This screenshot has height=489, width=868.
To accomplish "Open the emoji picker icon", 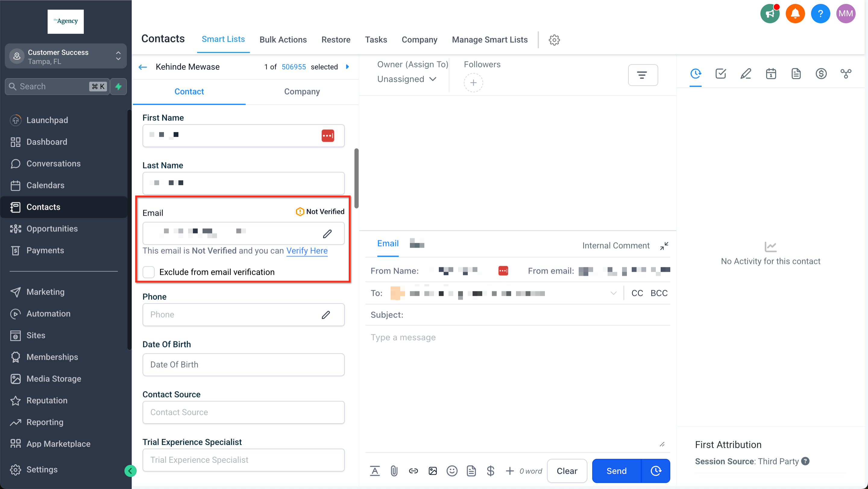I will (x=452, y=471).
